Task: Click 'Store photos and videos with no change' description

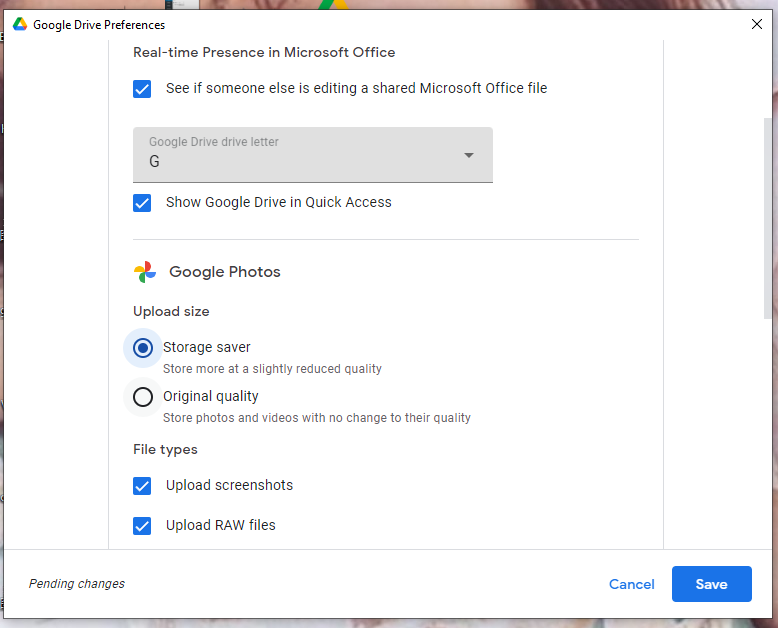Action: tap(317, 418)
